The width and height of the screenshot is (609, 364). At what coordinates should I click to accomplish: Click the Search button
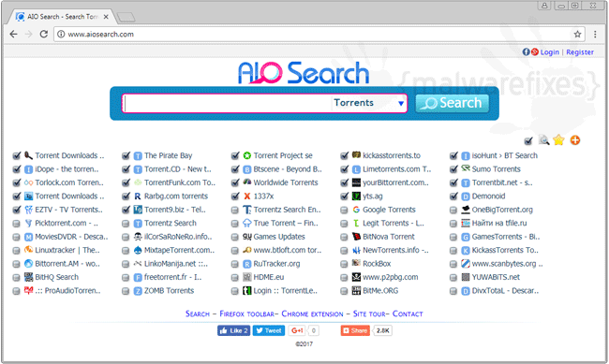[x=453, y=103]
